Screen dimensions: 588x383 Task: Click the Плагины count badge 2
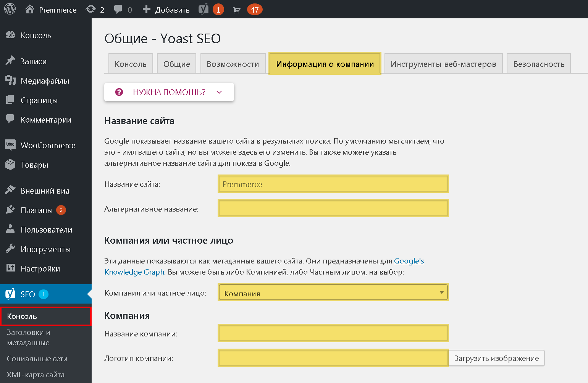(61, 210)
